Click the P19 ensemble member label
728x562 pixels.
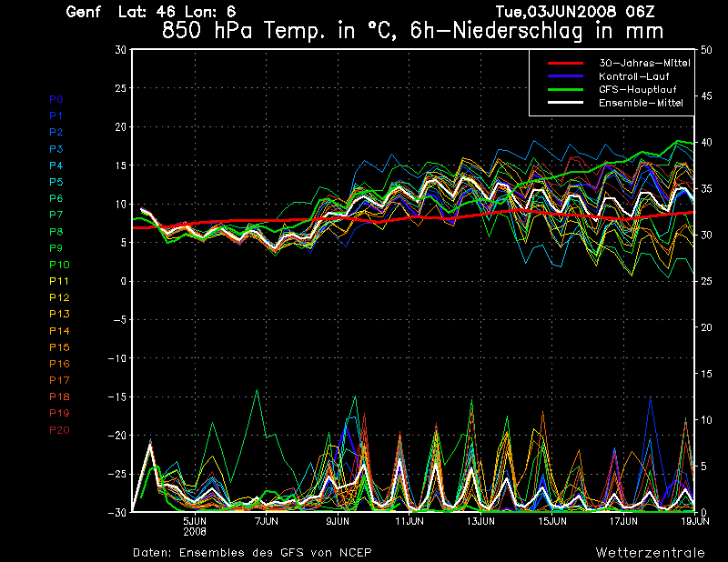[x=59, y=413]
